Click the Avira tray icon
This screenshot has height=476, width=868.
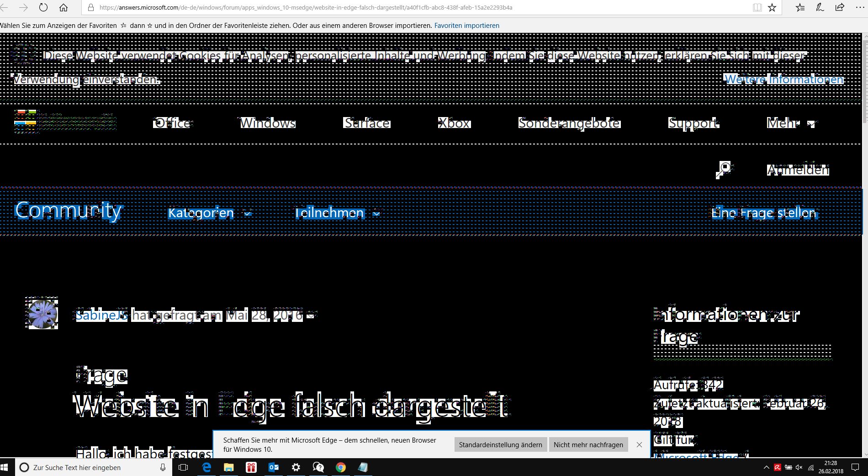pyautogui.click(x=777, y=467)
